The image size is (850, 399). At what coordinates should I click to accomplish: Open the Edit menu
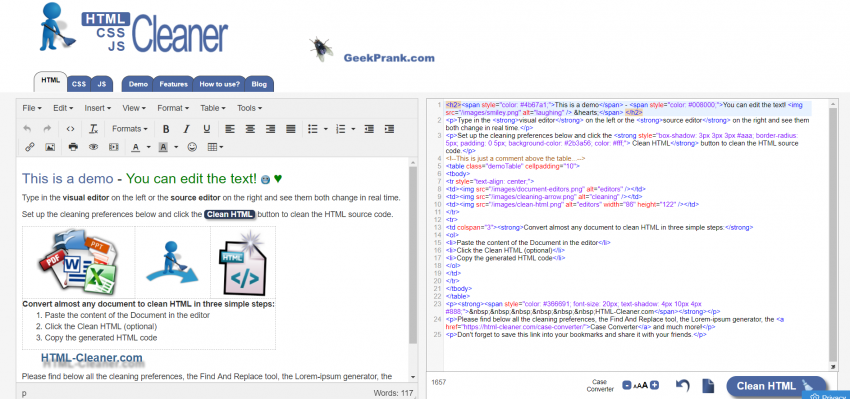point(63,108)
